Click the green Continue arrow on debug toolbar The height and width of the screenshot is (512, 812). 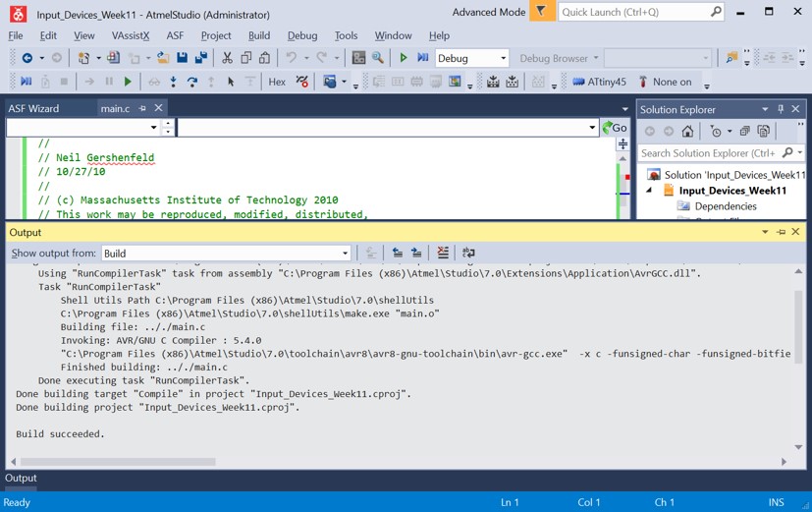(x=128, y=82)
